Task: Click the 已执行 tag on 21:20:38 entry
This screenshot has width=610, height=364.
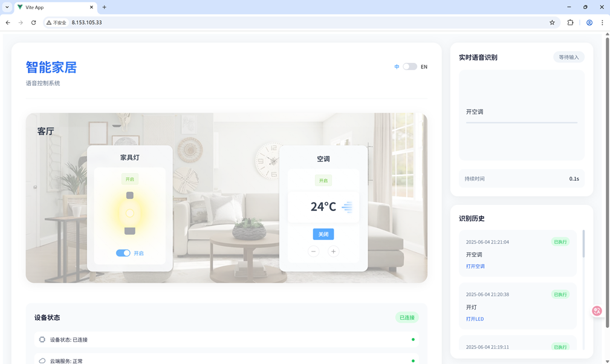Action: coord(560,294)
